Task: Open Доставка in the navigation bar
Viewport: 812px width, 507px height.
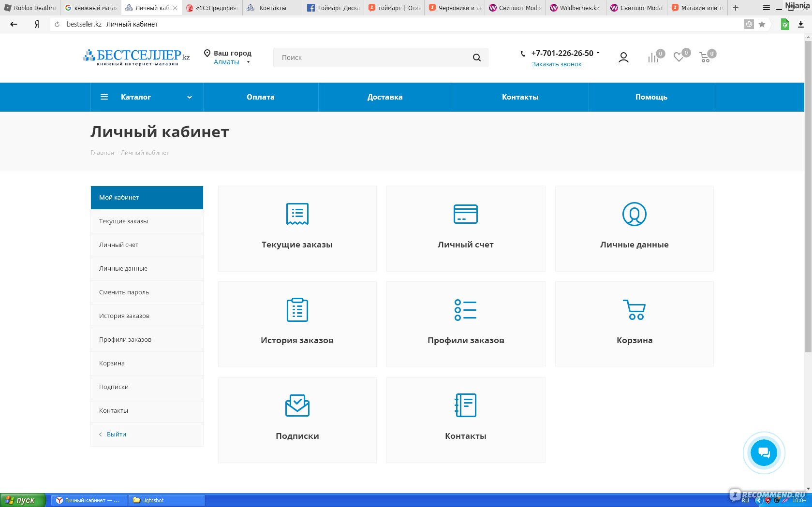Action: 385,97
